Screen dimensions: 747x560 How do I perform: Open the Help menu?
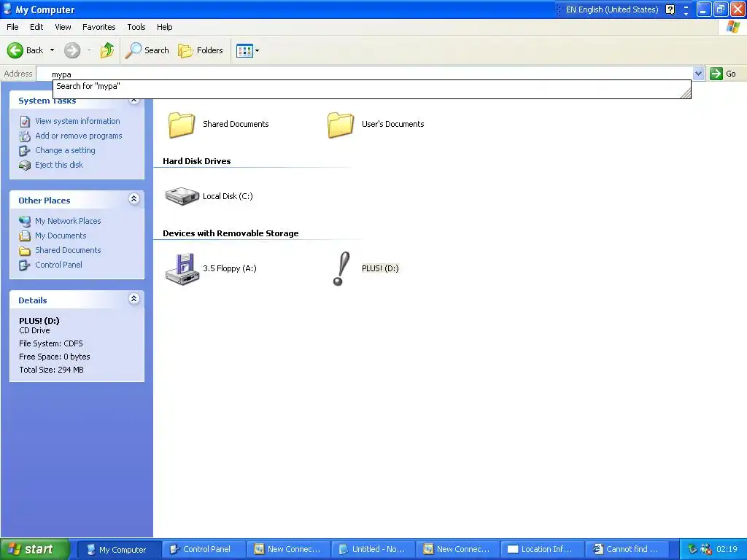(164, 27)
